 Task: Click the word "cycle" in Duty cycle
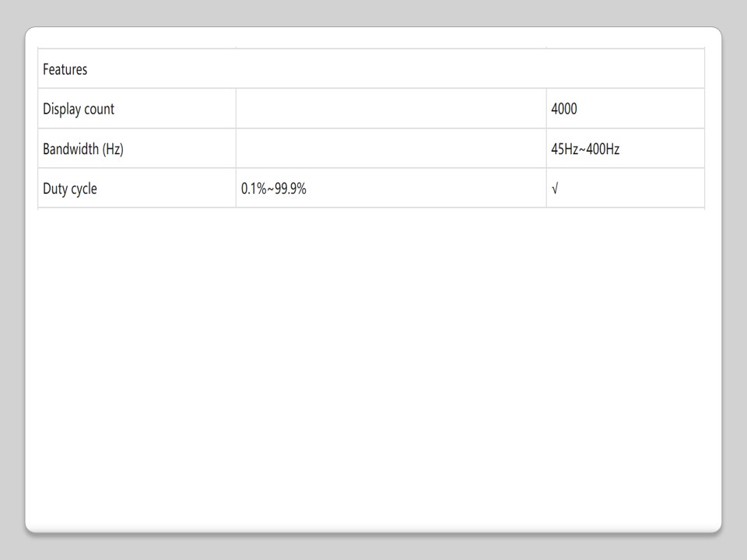click(x=83, y=189)
